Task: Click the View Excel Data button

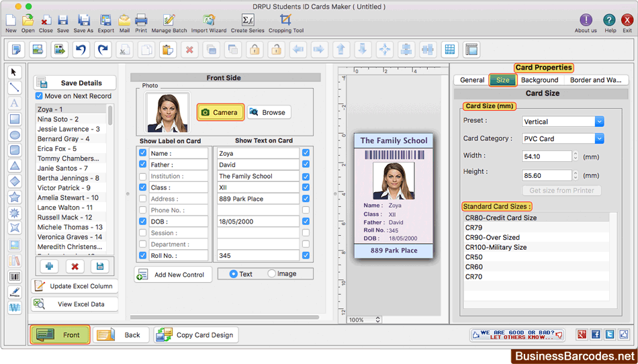Action: point(75,304)
